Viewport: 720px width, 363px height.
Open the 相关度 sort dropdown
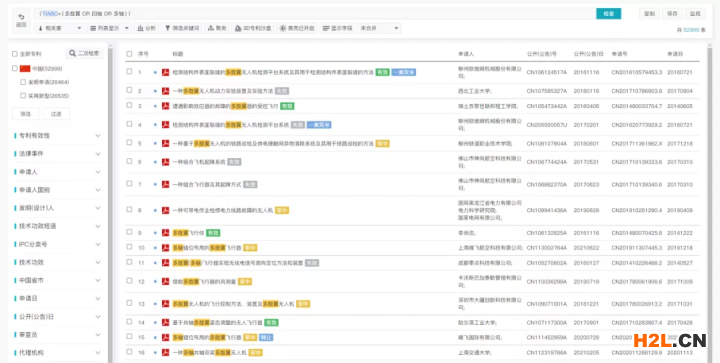tap(60, 28)
